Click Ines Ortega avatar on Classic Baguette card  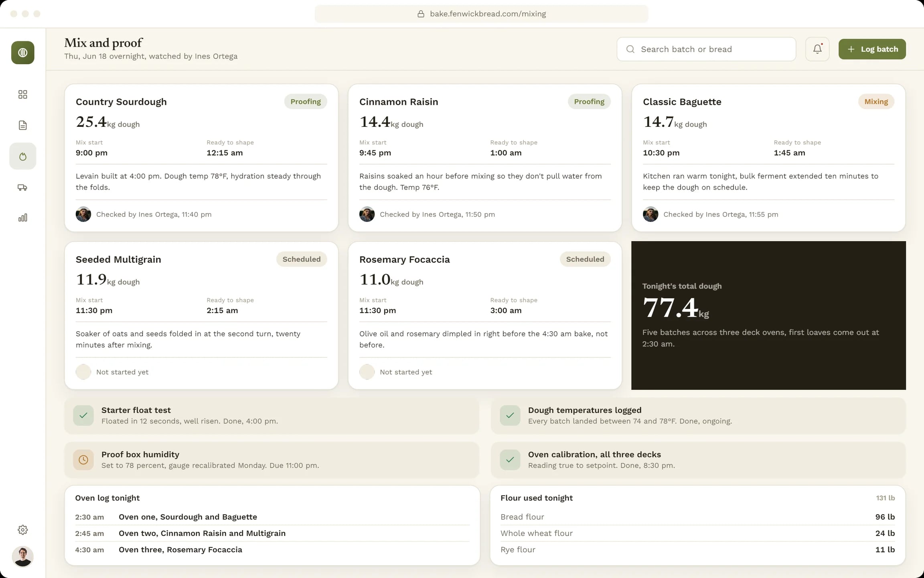click(650, 214)
